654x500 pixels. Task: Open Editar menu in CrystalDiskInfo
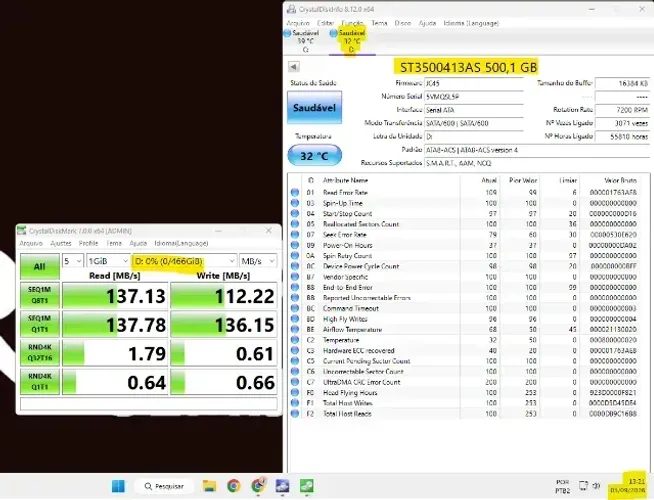[x=325, y=23]
